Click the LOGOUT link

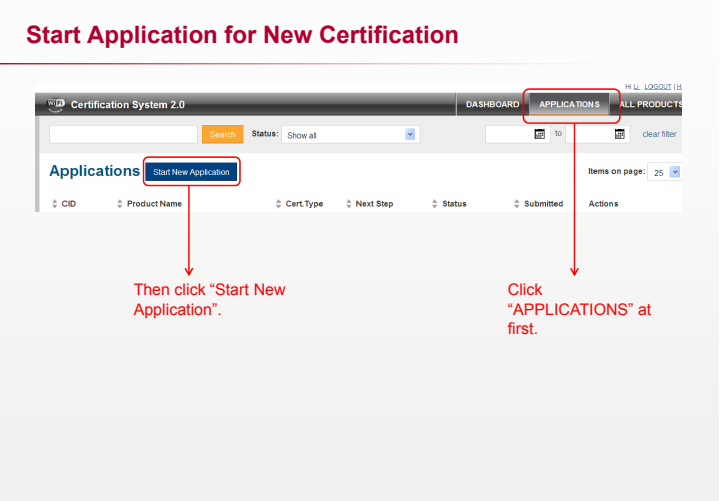coord(657,87)
